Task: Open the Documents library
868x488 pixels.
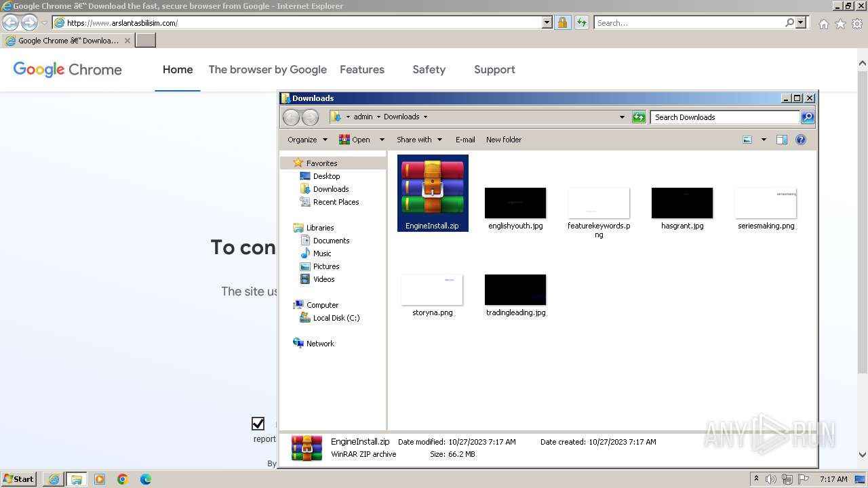Action: (x=331, y=241)
